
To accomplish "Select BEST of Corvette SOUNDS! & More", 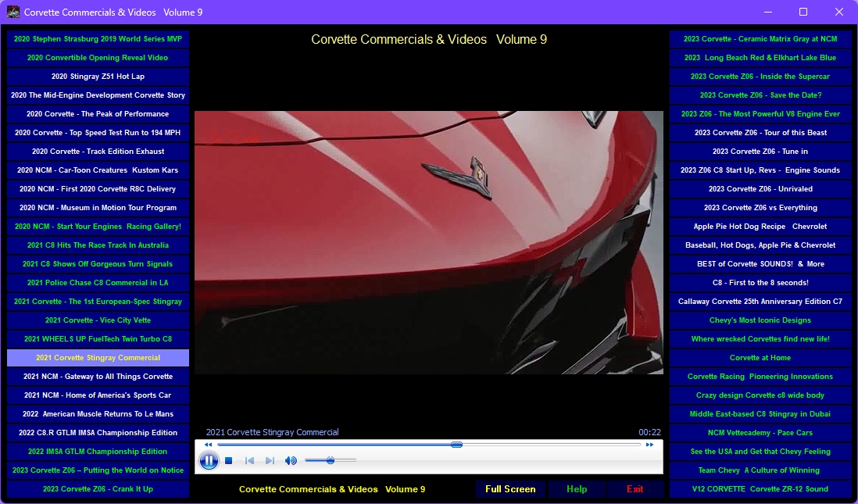I will 760,264.
